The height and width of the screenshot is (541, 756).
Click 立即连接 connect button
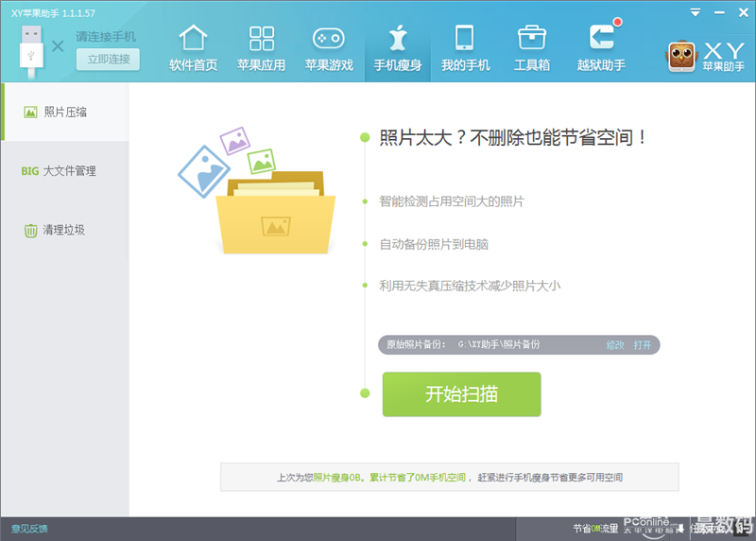tap(109, 60)
